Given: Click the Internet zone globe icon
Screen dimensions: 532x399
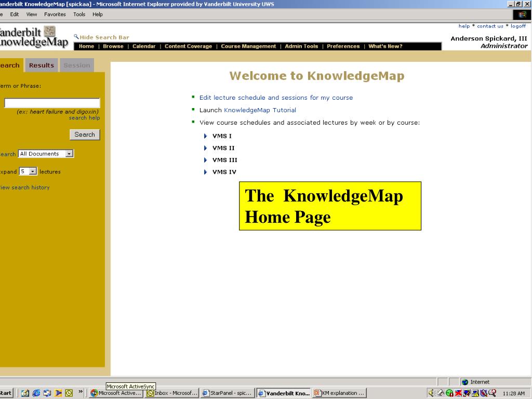Looking at the screenshot, I should coord(465,382).
